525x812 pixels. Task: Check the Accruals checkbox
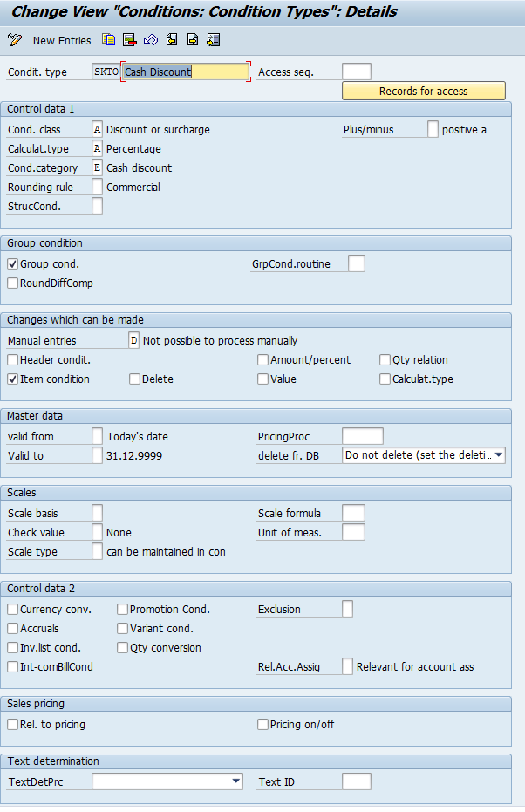[x=13, y=629]
